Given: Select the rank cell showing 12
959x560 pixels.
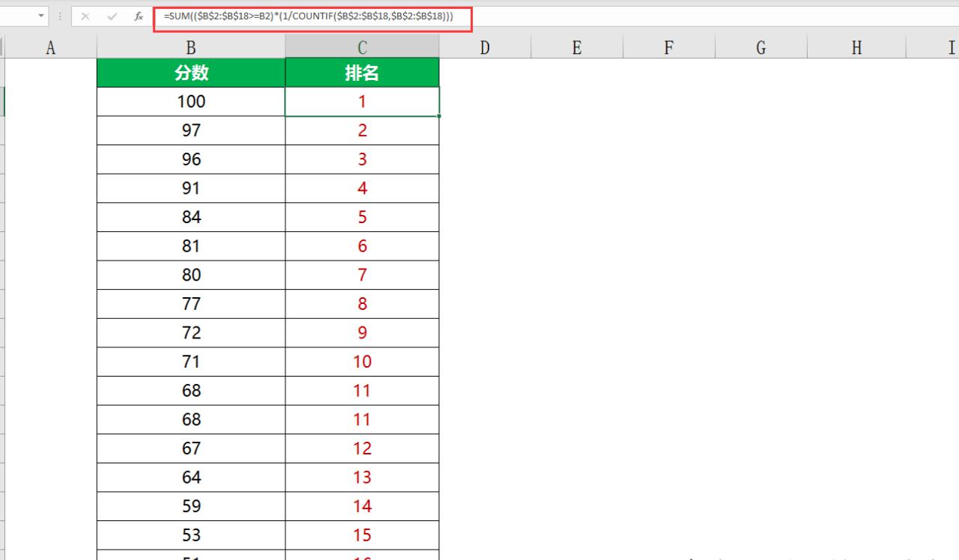Looking at the screenshot, I should point(362,448).
